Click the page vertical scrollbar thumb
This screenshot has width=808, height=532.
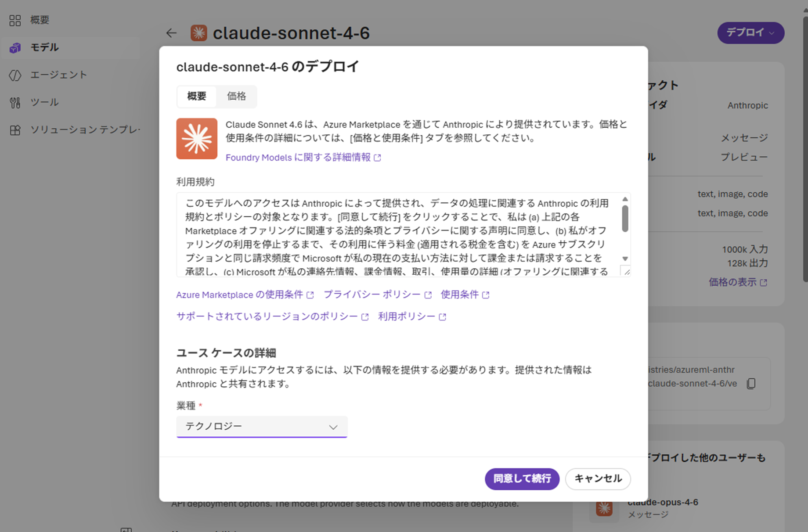(805, 149)
